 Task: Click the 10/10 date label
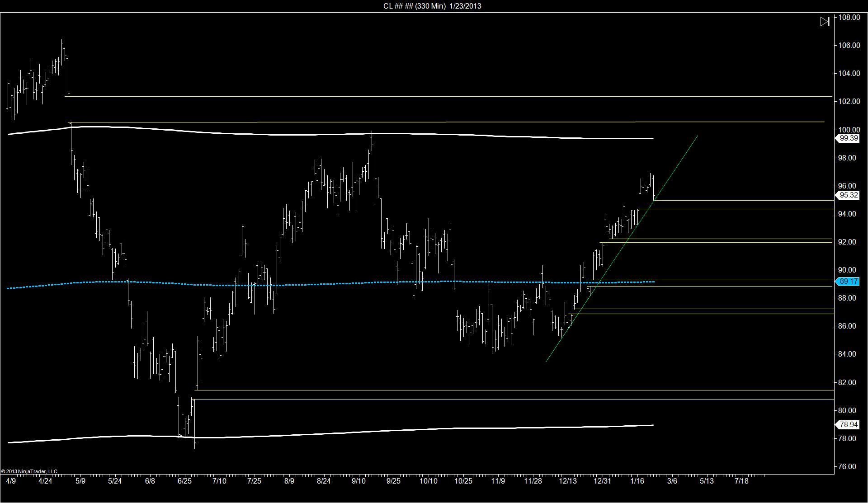(429, 481)
